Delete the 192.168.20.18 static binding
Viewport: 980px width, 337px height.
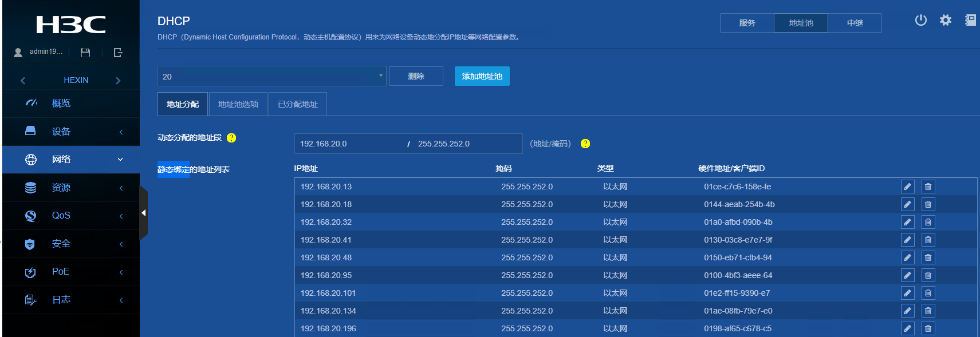pos(928,204)
